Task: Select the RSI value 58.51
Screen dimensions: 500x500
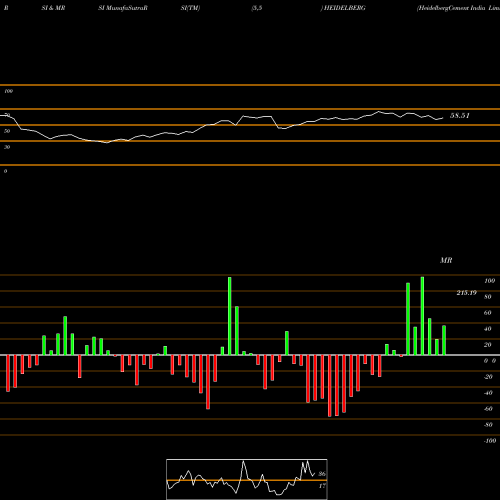Action: [x=460, y=116]
